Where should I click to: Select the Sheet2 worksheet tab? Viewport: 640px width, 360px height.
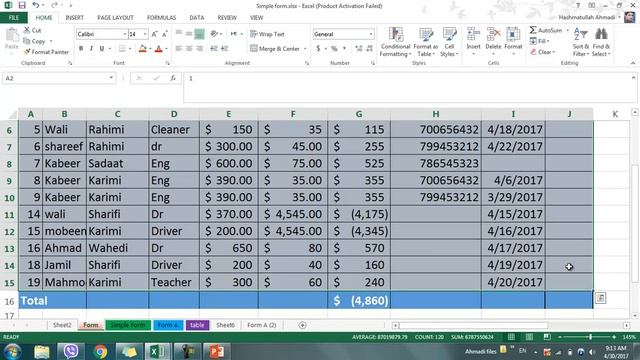62,325
